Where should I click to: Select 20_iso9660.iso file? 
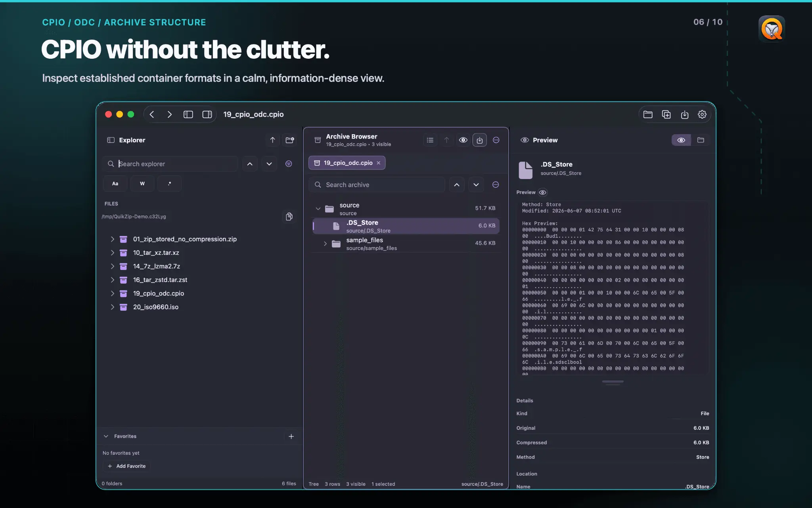coord(155,307)
